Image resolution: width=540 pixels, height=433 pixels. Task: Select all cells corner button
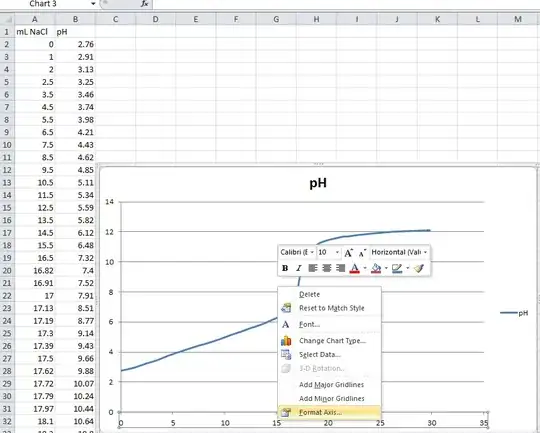[7, 19]
